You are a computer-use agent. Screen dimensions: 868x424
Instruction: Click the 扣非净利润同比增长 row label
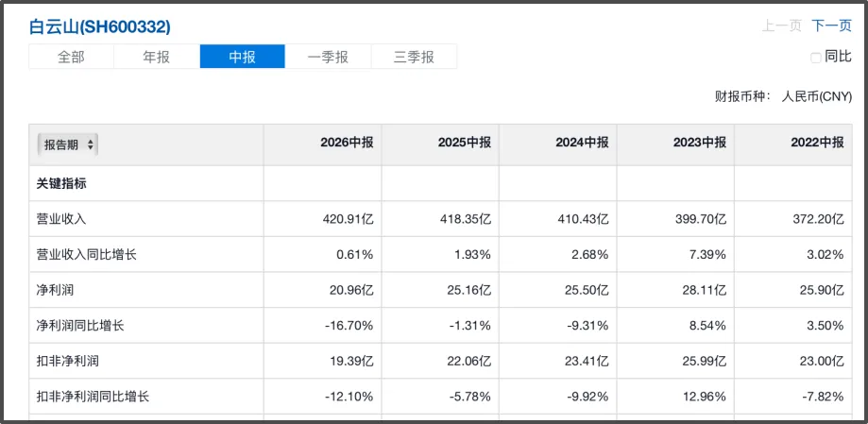pos(93,397)
